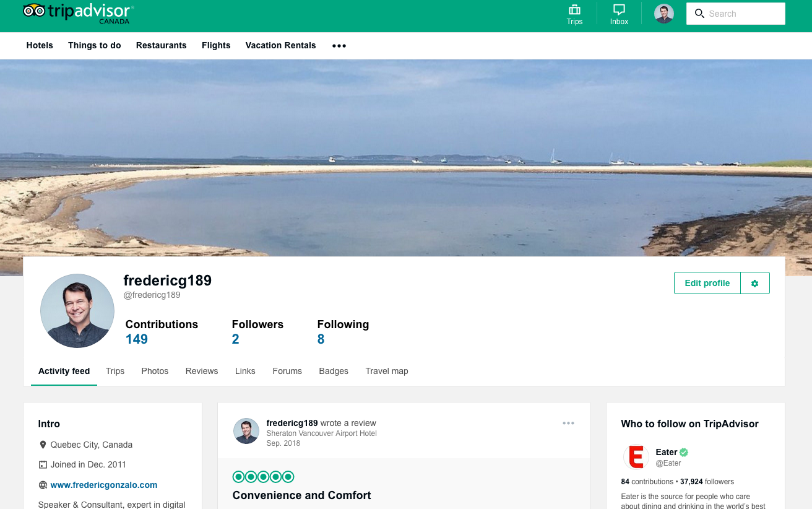View the 2 followers count
The height and width of the screenshot is (509, 812).
[236, 339]
